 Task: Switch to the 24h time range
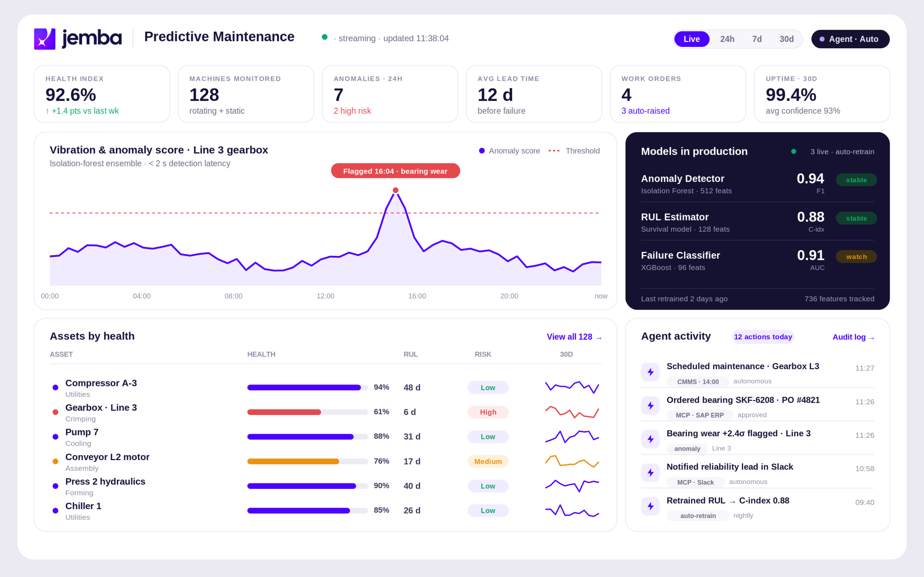pyautogui.click(x=727, y=39)
